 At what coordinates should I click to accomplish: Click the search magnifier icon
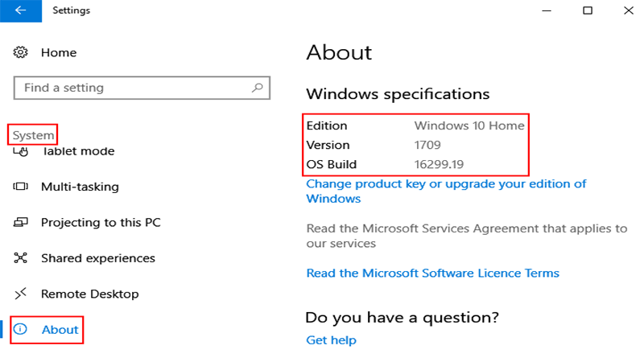(x=257, y=88)
